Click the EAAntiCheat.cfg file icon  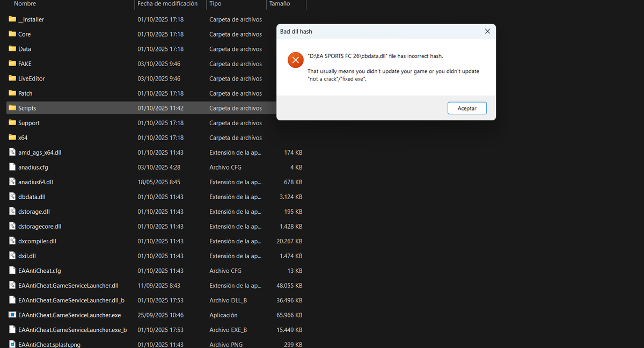pyautogui.click(x=12, y=271)
